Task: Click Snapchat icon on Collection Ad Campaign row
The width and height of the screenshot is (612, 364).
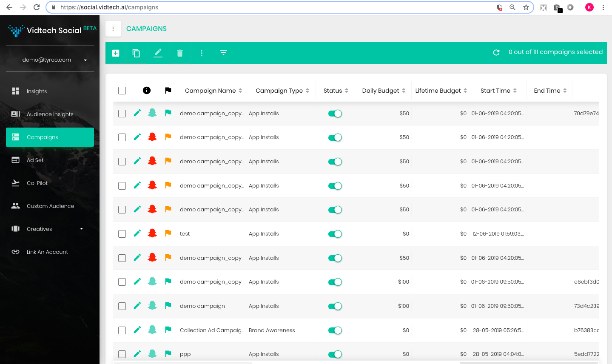Action: [152, 330]
